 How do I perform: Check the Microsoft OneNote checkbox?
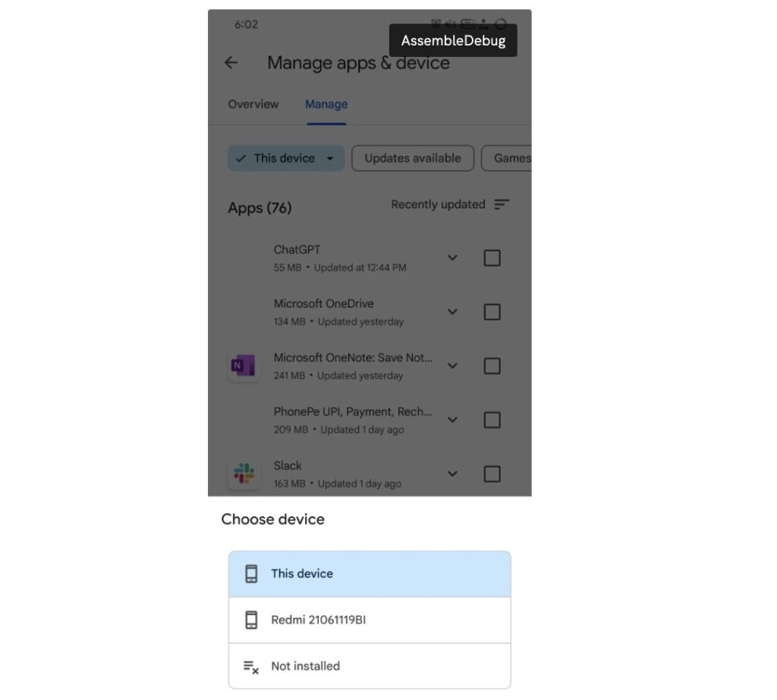click(492, 366)
